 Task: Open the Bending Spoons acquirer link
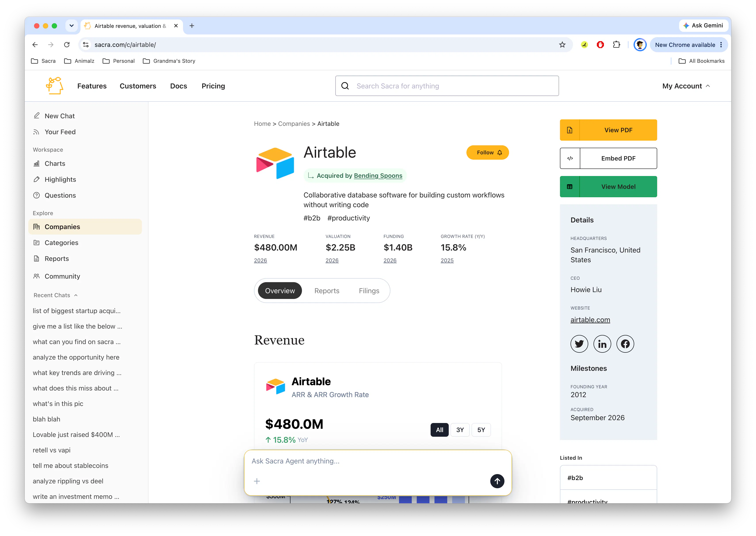click(x=378, y=176)
